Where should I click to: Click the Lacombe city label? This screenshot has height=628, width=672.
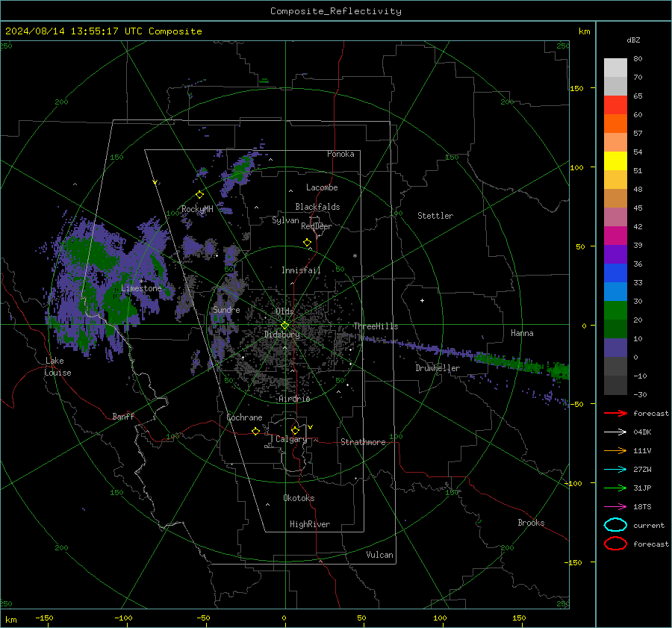322,187
